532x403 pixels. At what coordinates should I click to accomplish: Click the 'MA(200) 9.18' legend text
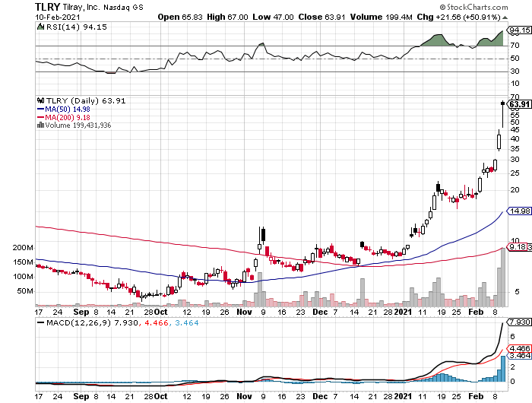(68, 117)
